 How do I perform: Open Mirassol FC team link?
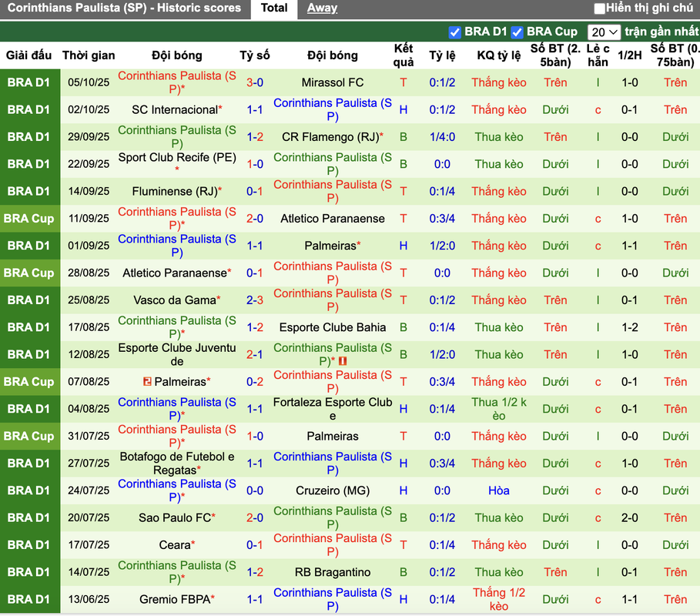[333, 82]
